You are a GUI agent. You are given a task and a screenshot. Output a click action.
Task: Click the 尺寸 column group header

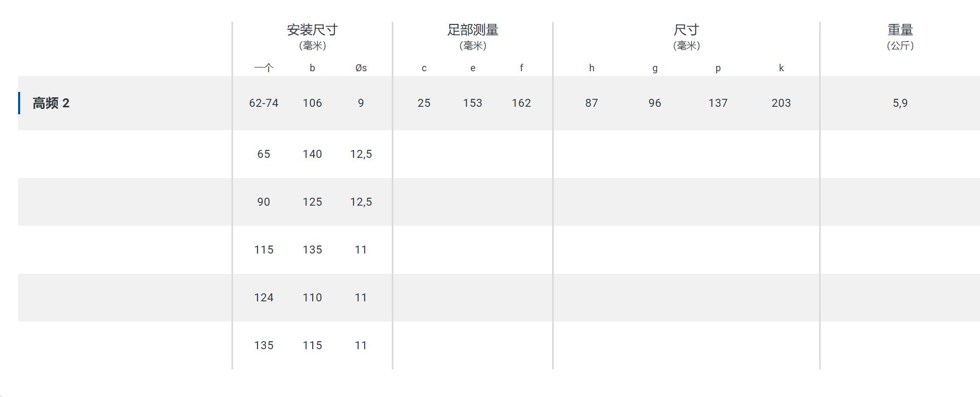tap(686, 30)
